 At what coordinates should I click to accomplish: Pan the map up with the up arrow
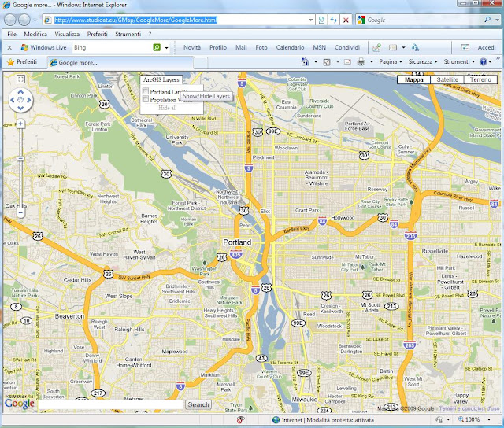[20, 92]
